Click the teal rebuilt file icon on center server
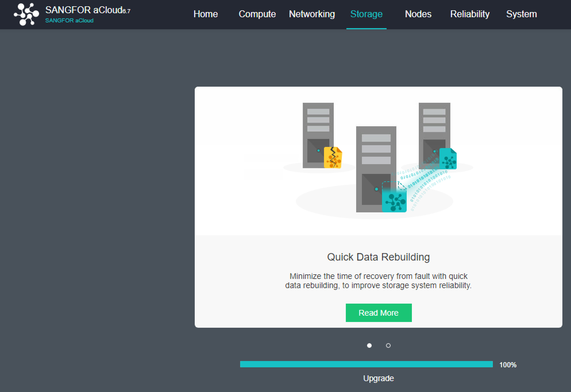This screenshot has width=571, height=392. coord(394,197)
